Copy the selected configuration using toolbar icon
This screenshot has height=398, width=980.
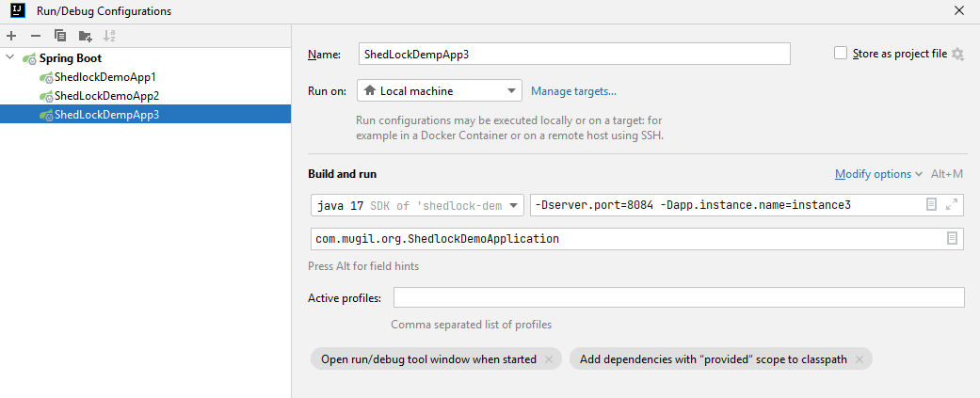[x=60, y=36]
